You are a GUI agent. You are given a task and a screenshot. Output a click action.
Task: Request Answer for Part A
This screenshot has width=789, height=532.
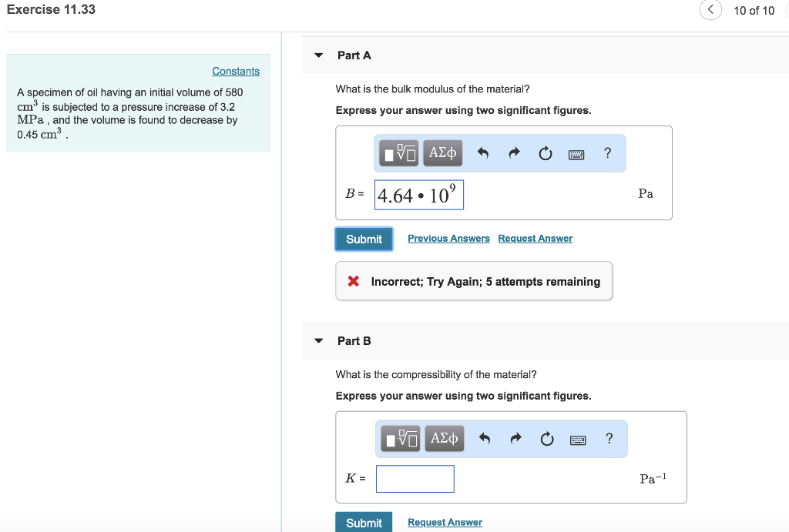click(535, 238)
